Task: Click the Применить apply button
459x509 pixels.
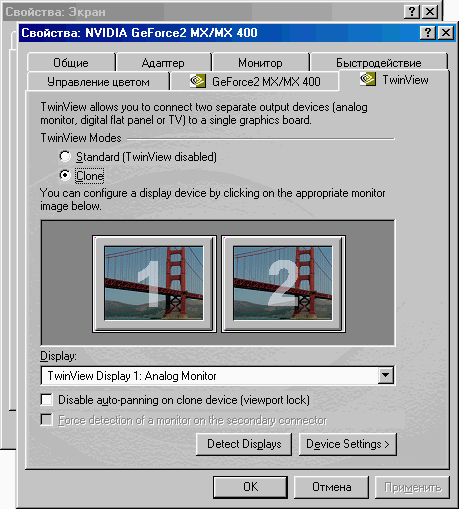Action: click(413, 487)
